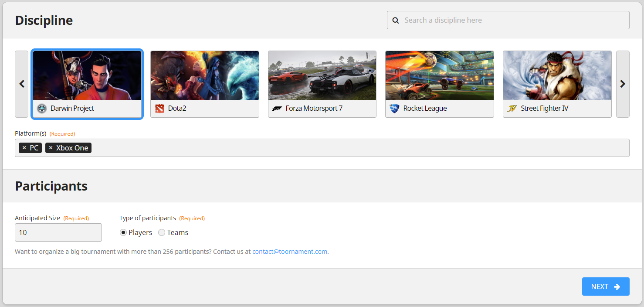The image size is (644, 307).
Task: Click the Street Fighter IV label text
Action: pyautogui.click(x=545, y=109)
